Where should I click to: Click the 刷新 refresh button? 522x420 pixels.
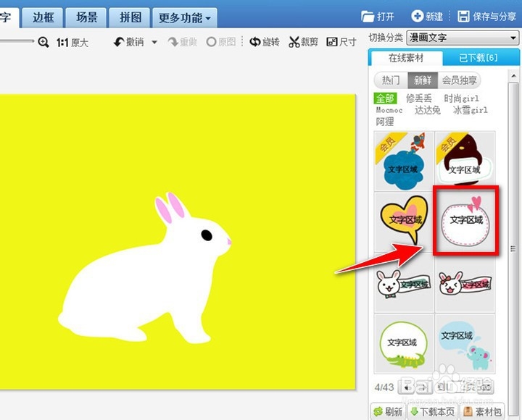pyautogui.click(x=388, y=412)
